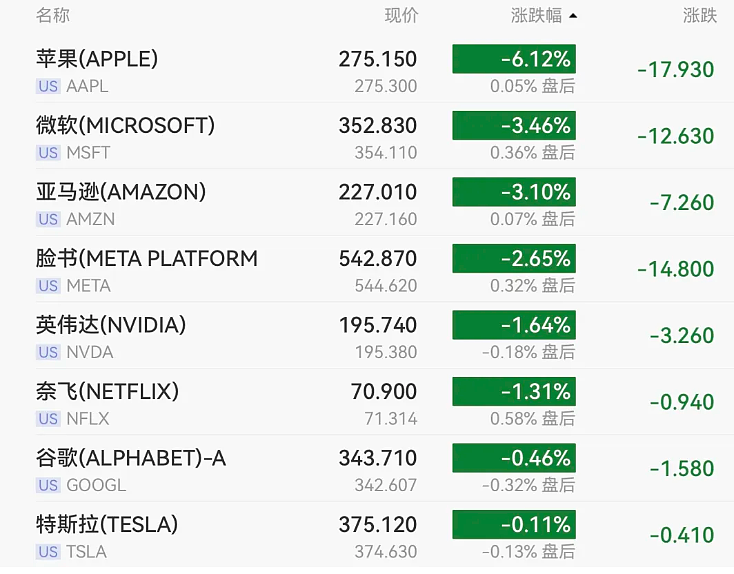Sort list by 名称 column header

53,15
